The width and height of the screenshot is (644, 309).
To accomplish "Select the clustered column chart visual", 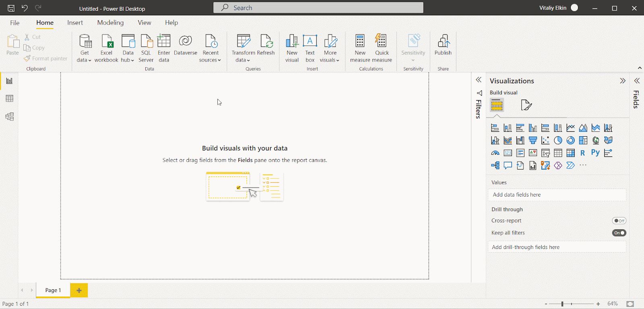I will click(x=533, y=128).
